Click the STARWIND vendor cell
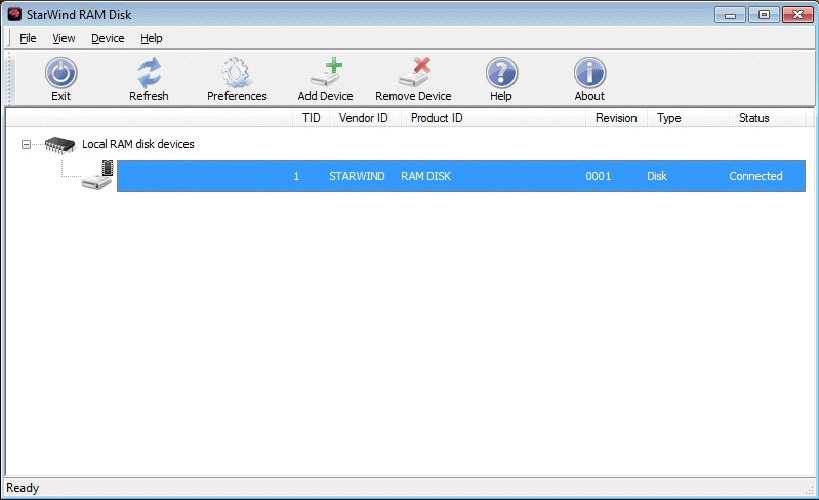This screenshot has width=819, height=500. pyautogui.click(x=357, y=176)
